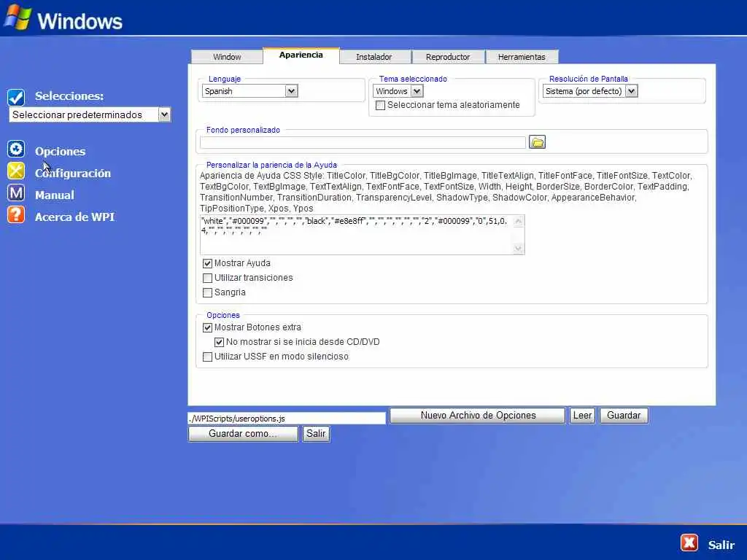
Task: Uncheck Mostrar Botones extra
Action: (x=207, y=327)
